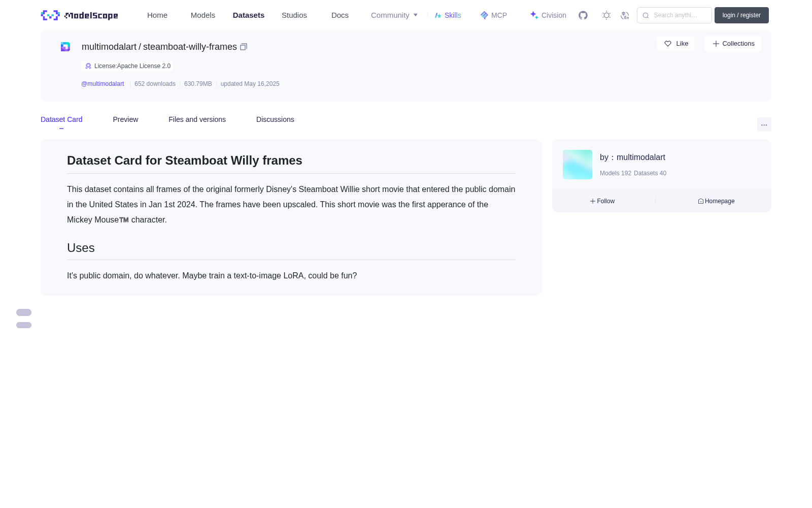Open the Datasets section
812x508 pixels.
tap(249, 15)
